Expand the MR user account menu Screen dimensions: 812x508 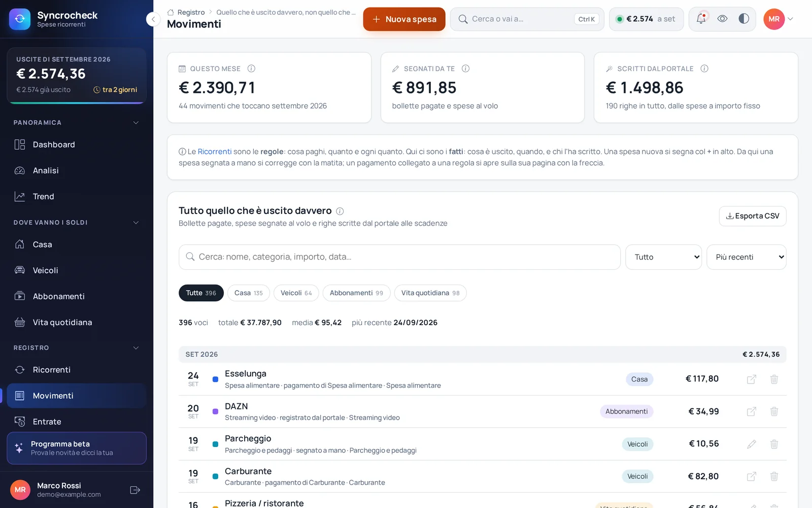coord(779,19)
